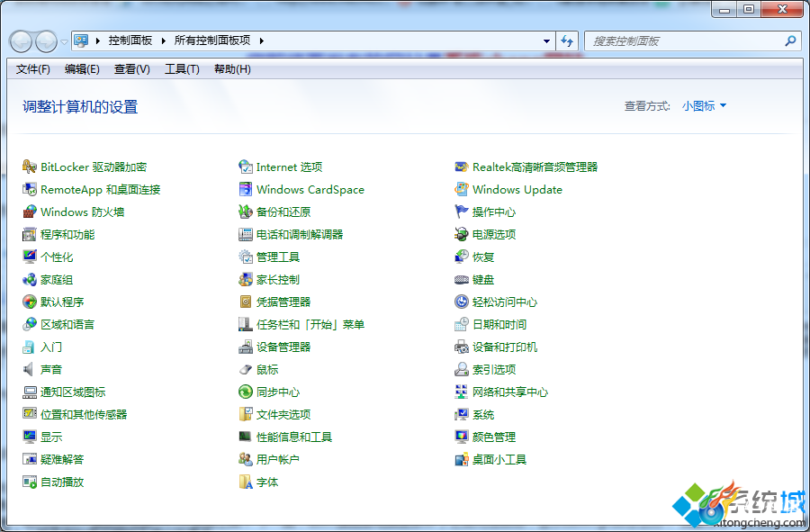Expand the arrow after 所有控制面板项 breadcrumb
Image resolution: width=810 pixels, height=532 pixels.
(261, 41)
